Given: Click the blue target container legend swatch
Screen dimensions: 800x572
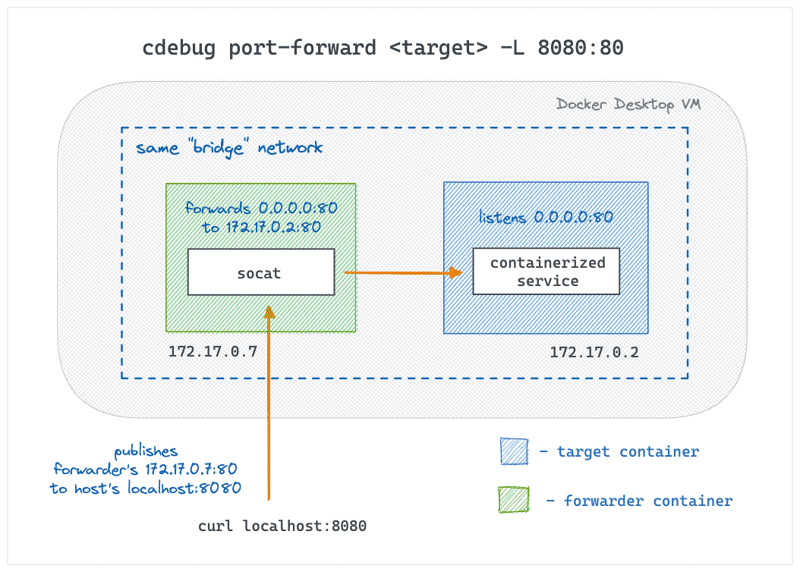Looking at the screenshot, I should point(514,451).
